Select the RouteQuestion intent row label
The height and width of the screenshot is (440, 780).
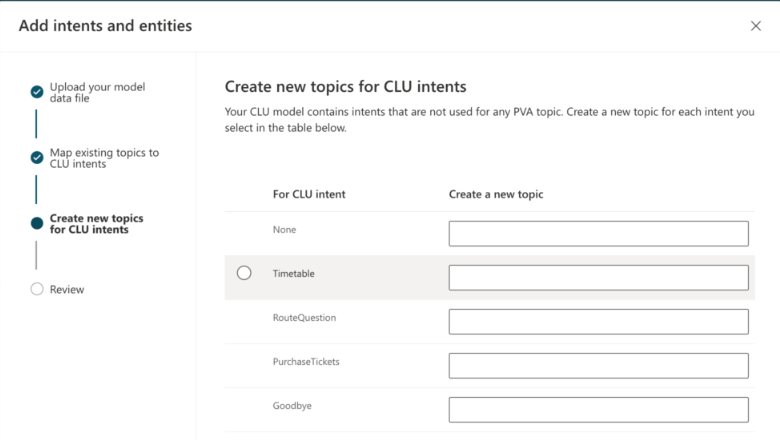tap(304, 318)
